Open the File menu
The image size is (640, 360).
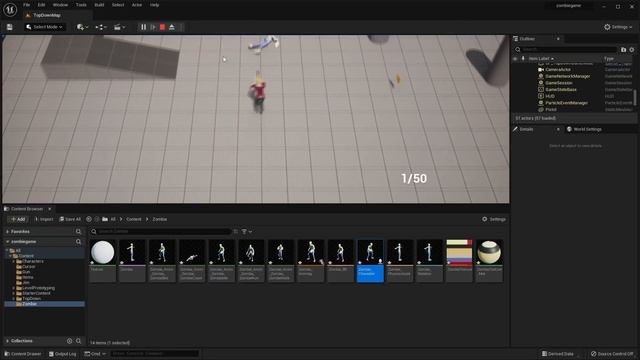tap(27, 5)
